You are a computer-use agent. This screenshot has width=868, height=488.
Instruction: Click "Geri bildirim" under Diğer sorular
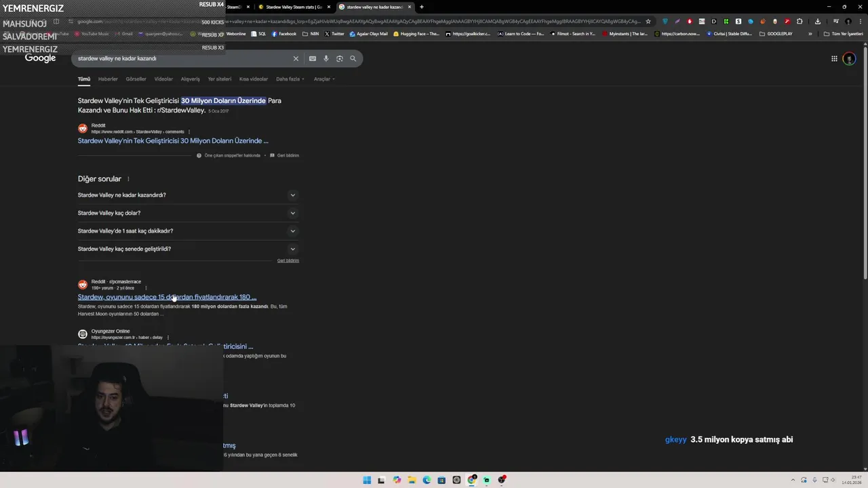[288, 261]
